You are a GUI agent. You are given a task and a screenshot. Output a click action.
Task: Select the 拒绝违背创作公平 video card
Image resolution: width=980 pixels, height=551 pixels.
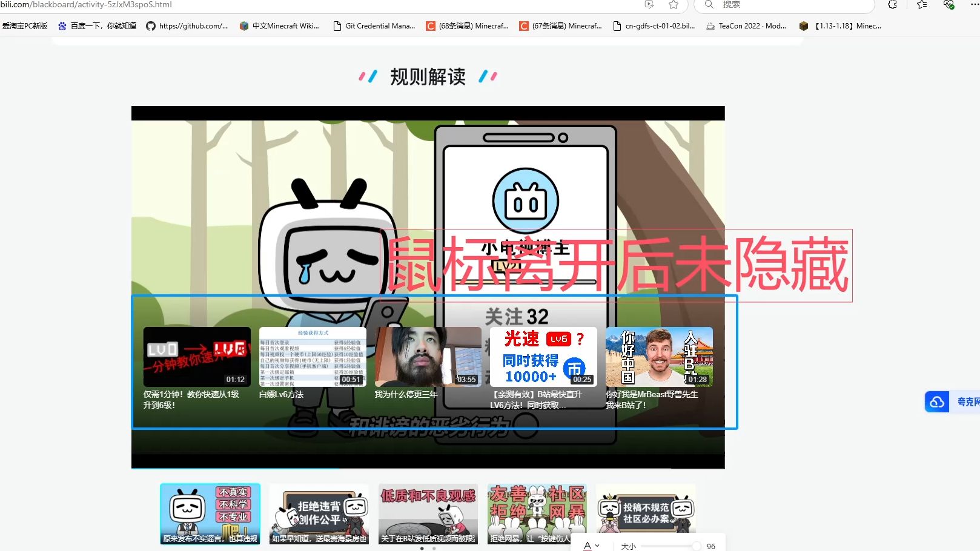pos(319,514)
